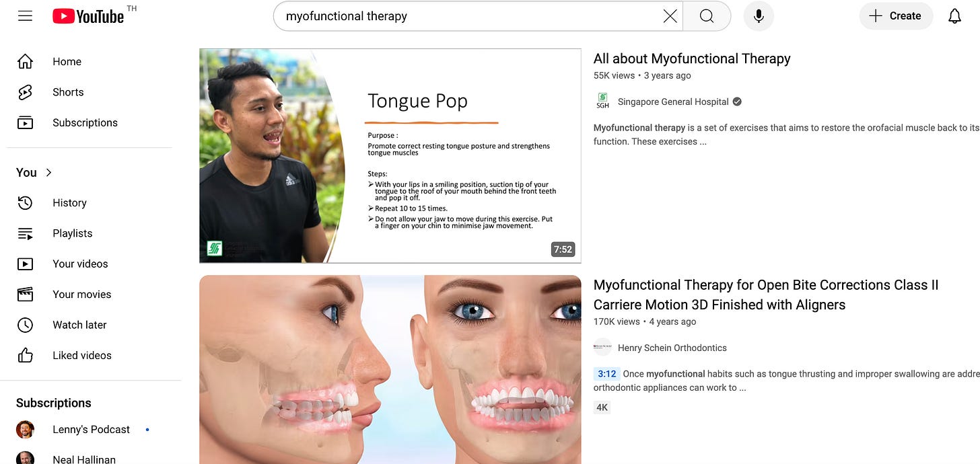This screenshot has width=980, height=464.
Task: Click the 7:52 duration label
Action: tap(563, 249)
